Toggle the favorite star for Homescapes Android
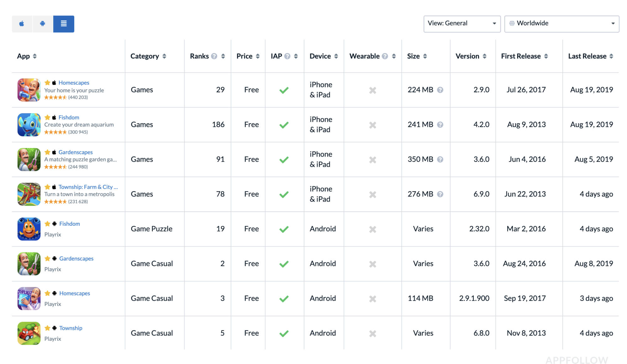The width and height of the screenshot is (627, 364). point(47,293)
